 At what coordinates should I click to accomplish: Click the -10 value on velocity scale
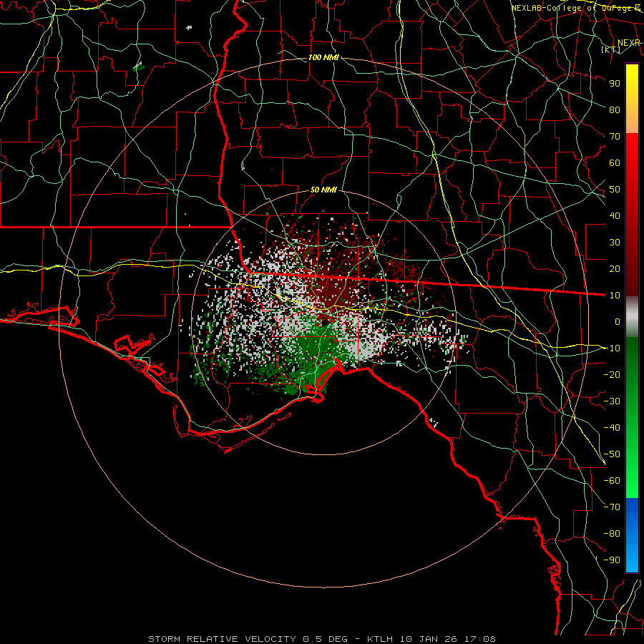point(612,348)
